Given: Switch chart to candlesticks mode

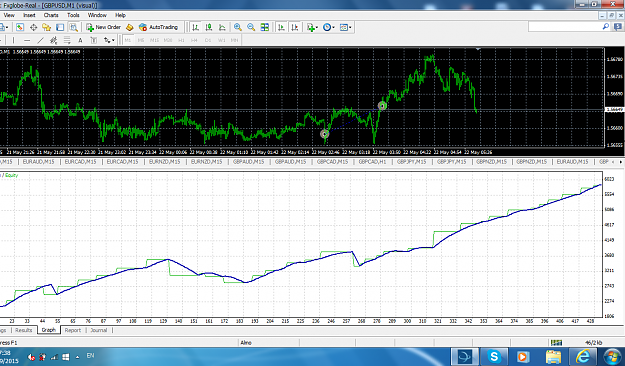Looking at the screenshot, I should tap(209, 27).
